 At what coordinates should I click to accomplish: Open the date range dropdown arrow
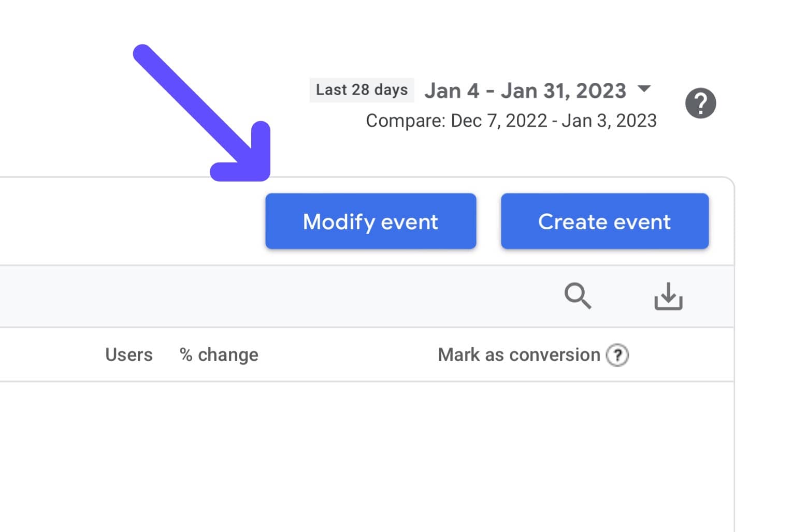[644, 88]
